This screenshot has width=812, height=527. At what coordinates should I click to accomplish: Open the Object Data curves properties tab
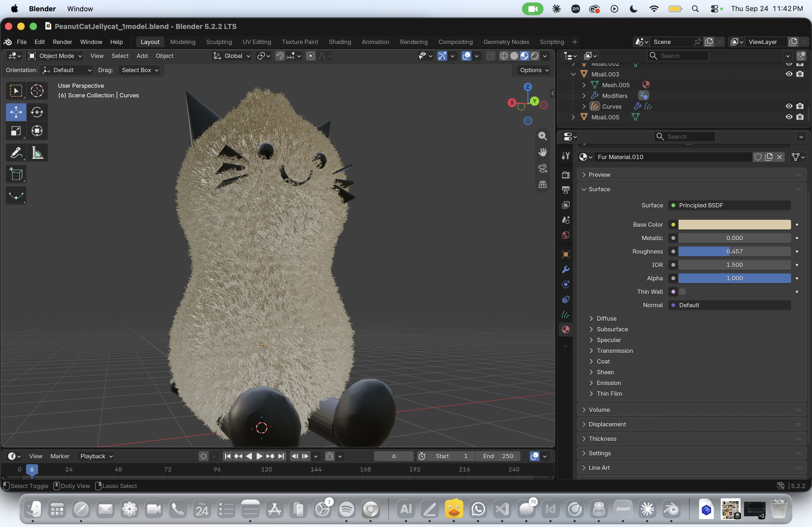pos(566,315)
